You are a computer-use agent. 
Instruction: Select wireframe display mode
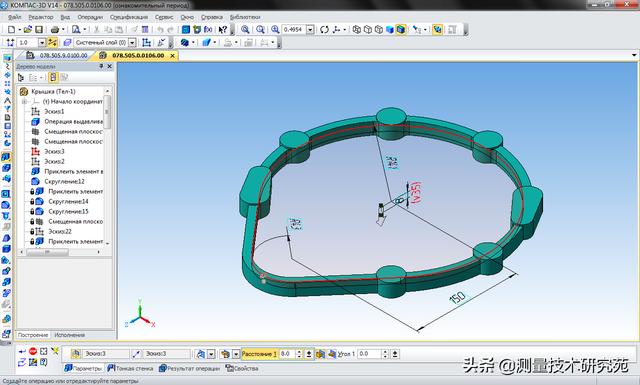(357, 29)
